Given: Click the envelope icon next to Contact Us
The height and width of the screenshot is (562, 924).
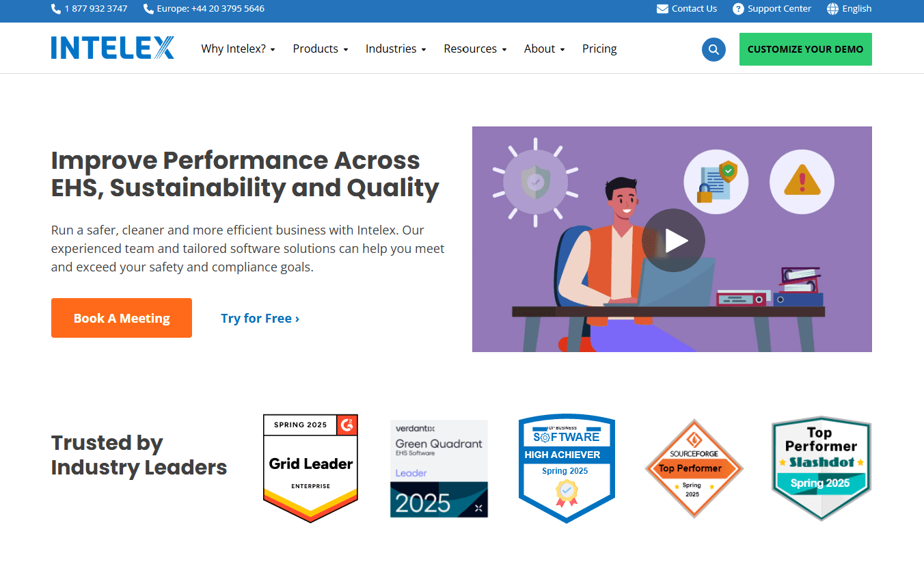Looking at the screenshot, I should tap(662, 9).
